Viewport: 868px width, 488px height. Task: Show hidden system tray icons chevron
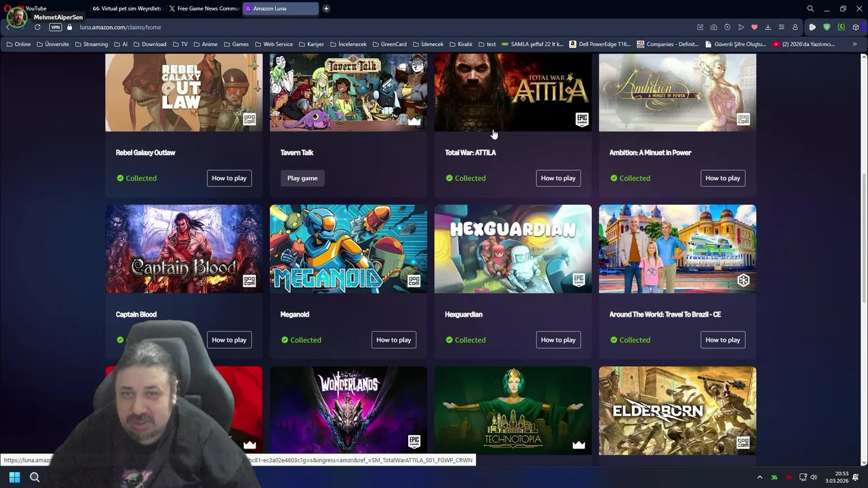759,477
